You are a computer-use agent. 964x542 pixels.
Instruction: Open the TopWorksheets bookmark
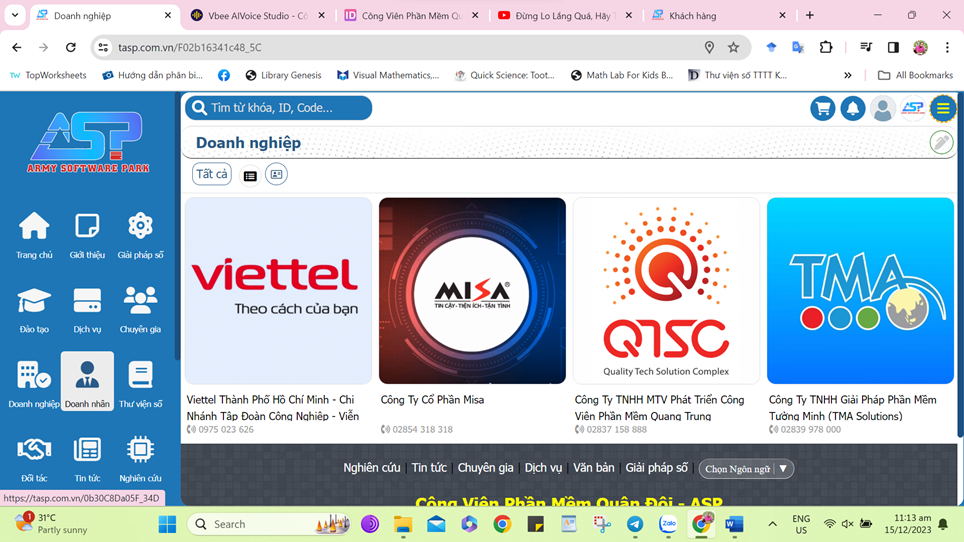point(48,75)
